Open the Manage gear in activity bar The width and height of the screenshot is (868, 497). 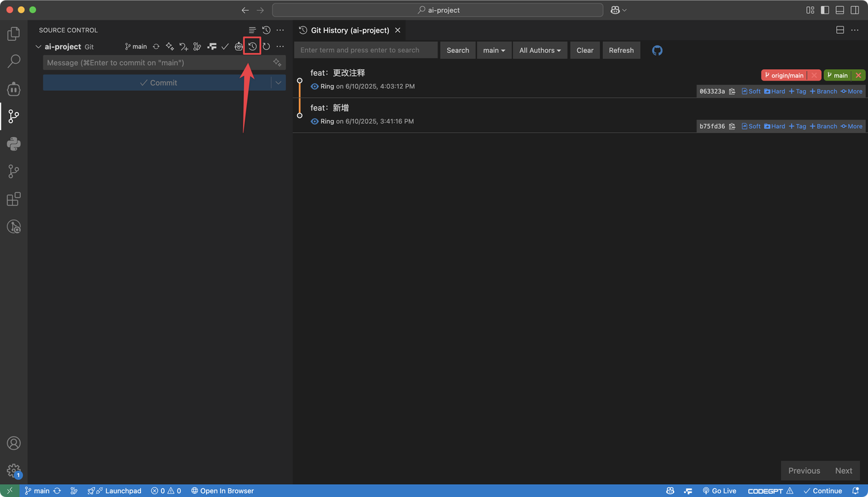click(14, 471)
